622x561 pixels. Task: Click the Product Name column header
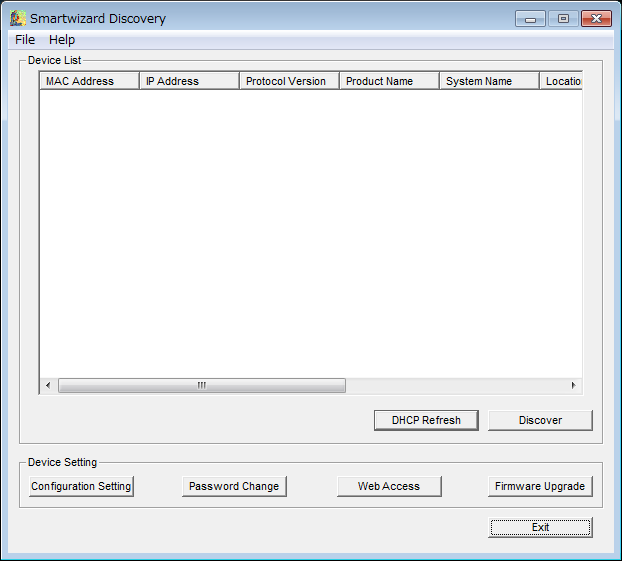point(390,81)
